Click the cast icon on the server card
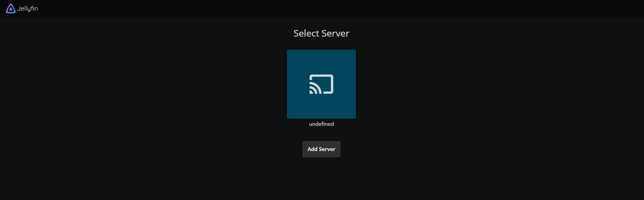 click(x=321, y=84)
